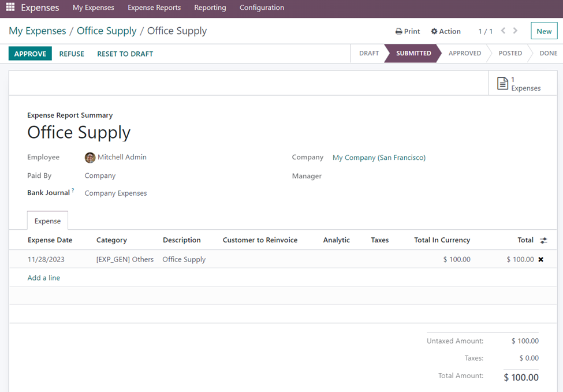Click Mitchell Admin avatar image
The width and height of the screenshot is (563, 392).
click(x=90, y=158)
